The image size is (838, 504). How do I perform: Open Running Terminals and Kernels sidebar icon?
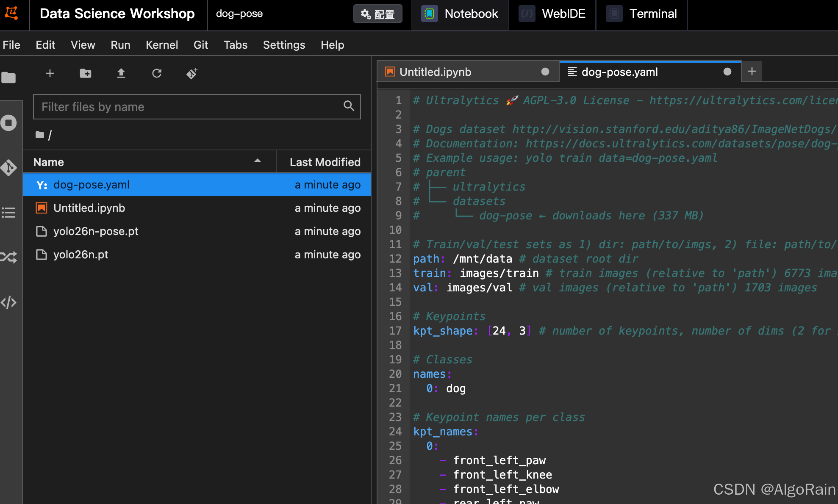[x=8, y=123]
